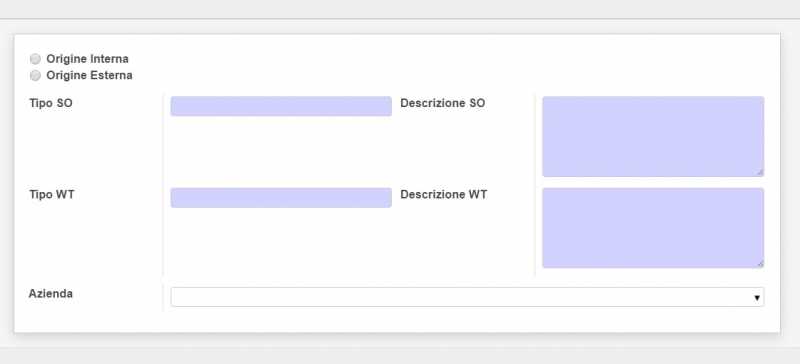Click the Descrizione SO resize grip

(760, 173)
